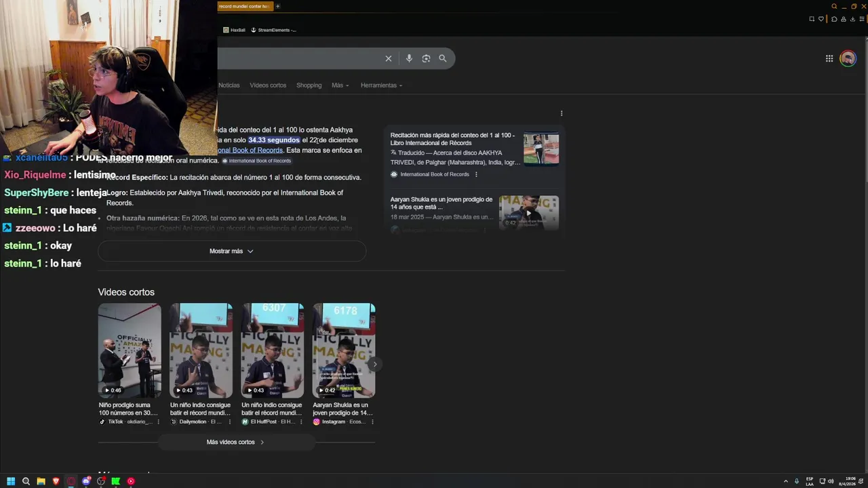Click the magnifying glass search button
The height and width of the screenshot is (488, 868).
(x=443, y=58)
